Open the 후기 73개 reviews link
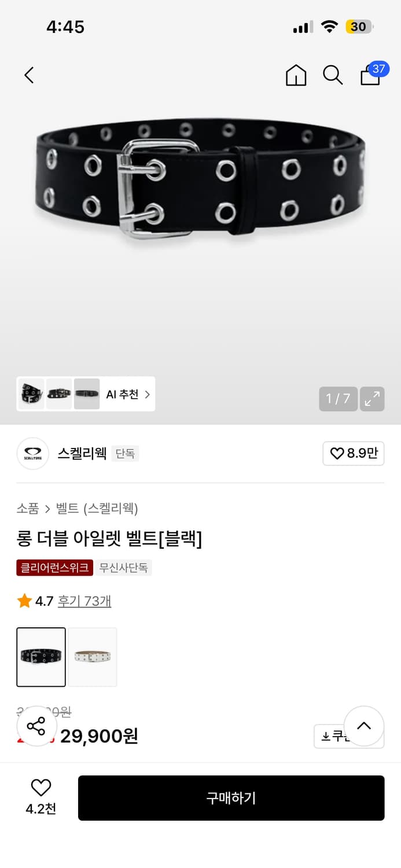 coord(84,601)
